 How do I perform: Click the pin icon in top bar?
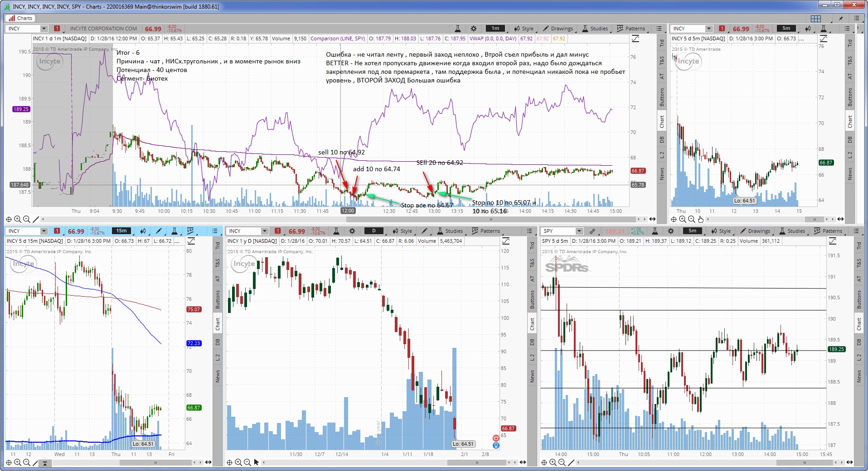coord(841,18)
